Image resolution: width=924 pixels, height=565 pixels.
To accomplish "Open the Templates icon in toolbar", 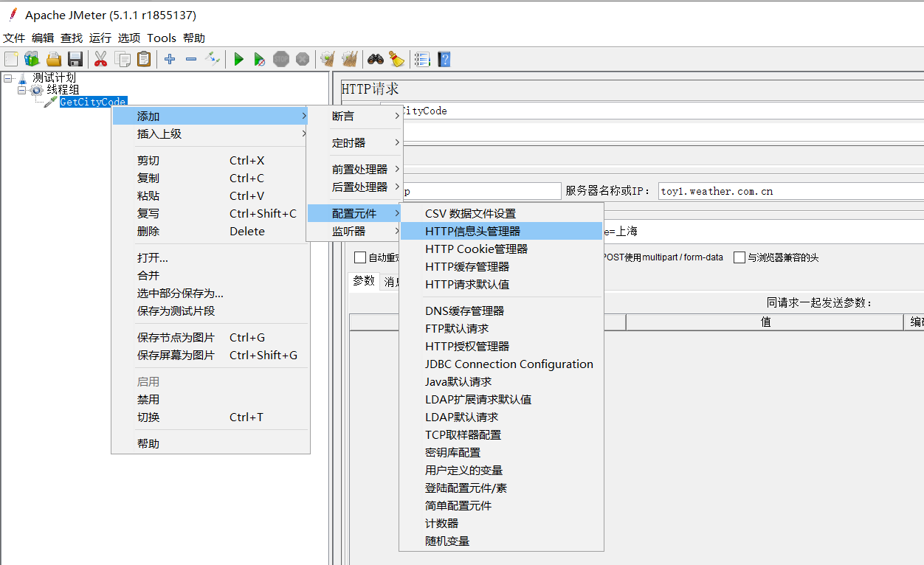I will [32, 59].
